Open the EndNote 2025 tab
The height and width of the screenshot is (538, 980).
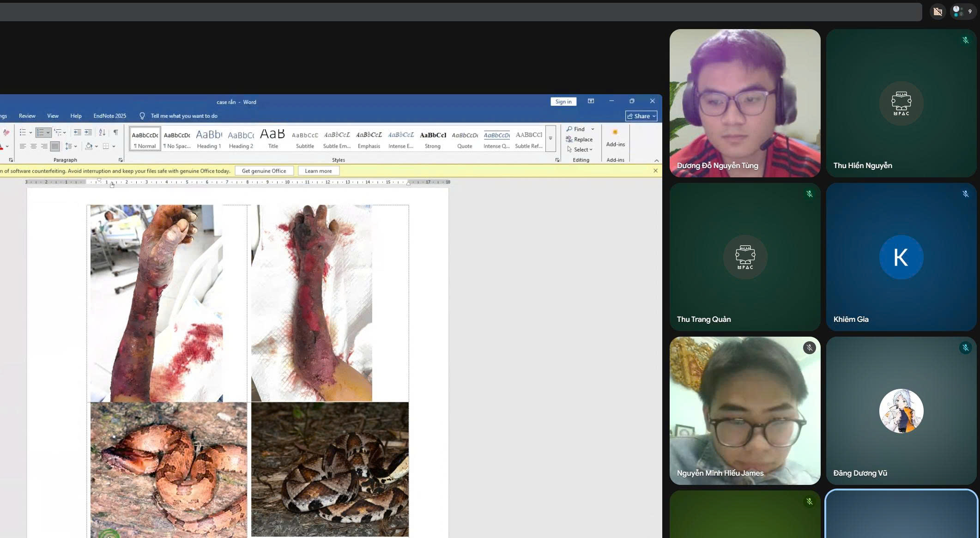(109, 116)
